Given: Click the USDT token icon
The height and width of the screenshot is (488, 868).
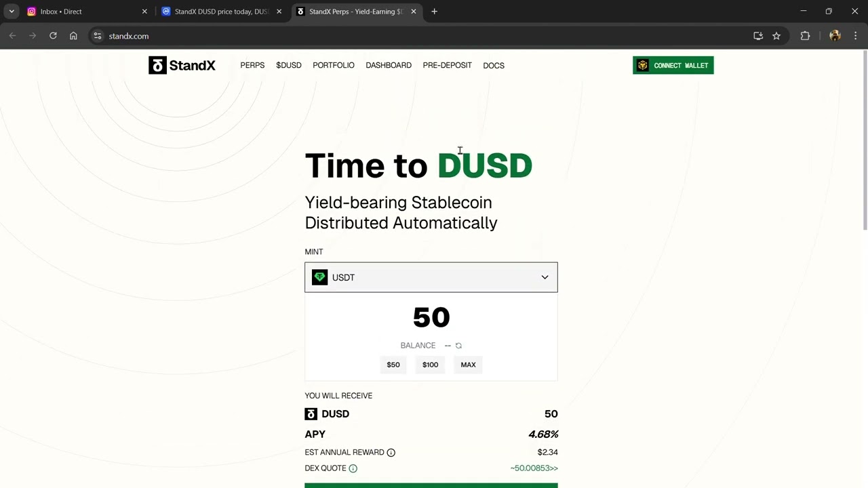Looking at the screenshot, I should click(x=319, y=277).
